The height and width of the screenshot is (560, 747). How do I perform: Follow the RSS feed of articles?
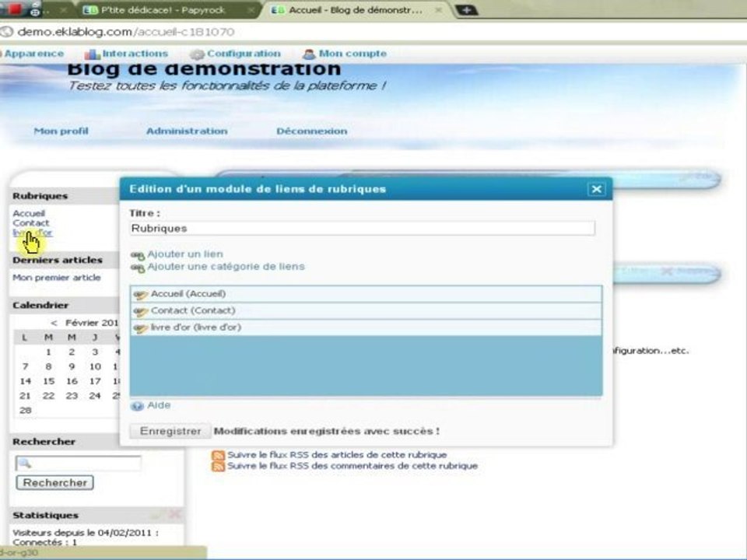coord(337,455)
